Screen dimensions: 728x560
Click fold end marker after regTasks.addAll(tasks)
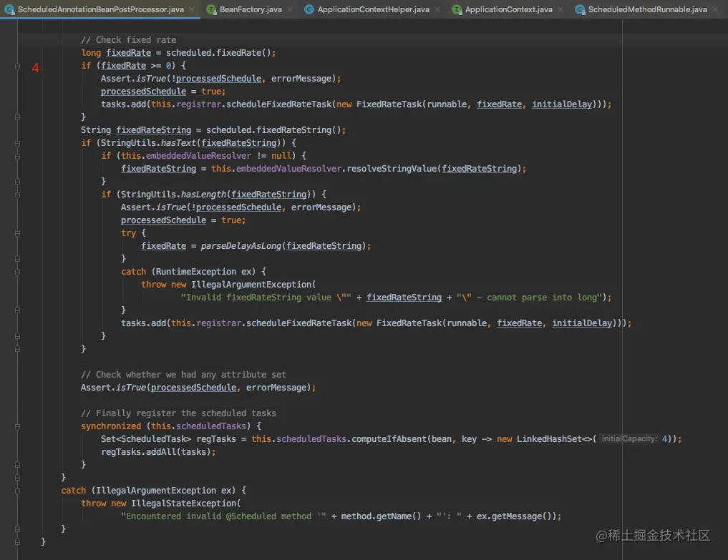click(17, 465)
